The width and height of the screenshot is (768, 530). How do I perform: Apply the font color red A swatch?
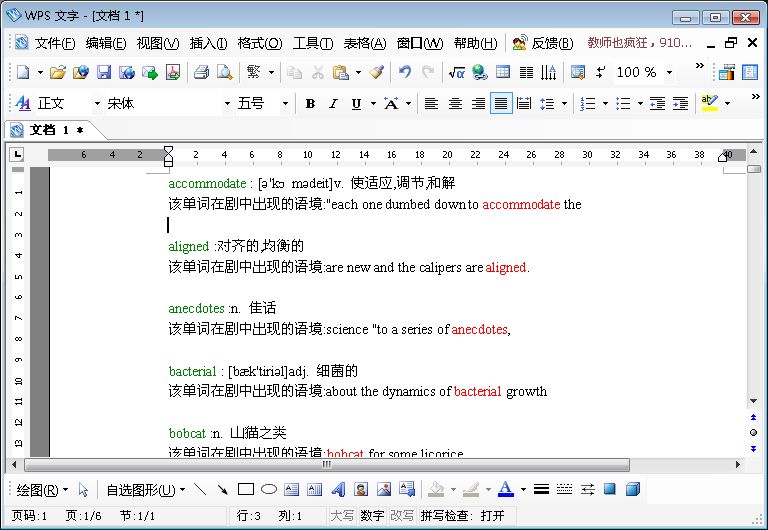click(505, 489)
